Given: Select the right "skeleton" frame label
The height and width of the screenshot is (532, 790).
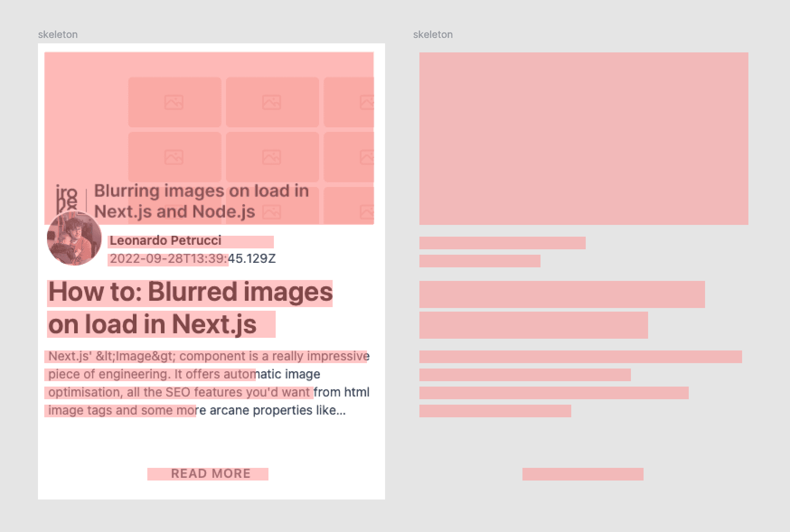Looking at the screenshot, I should 433,34.
